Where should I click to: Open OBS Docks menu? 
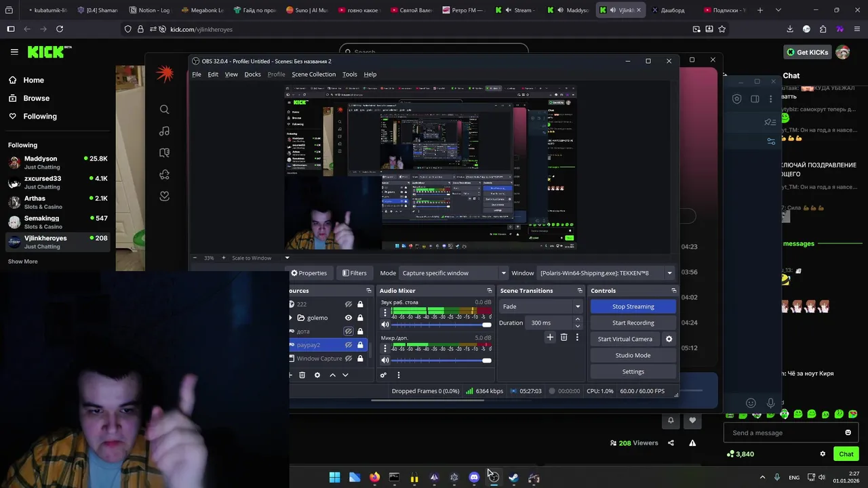[252, 75]
